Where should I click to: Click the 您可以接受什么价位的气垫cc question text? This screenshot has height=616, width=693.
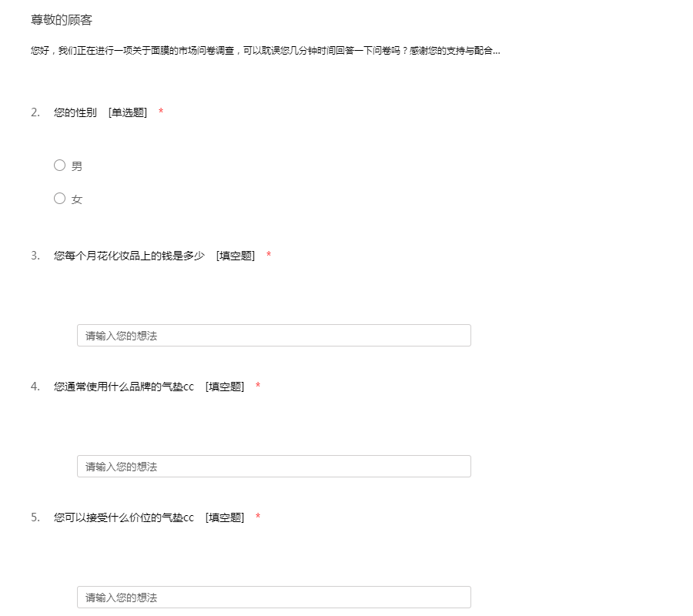pyautogui.click(x=124, y=517)
